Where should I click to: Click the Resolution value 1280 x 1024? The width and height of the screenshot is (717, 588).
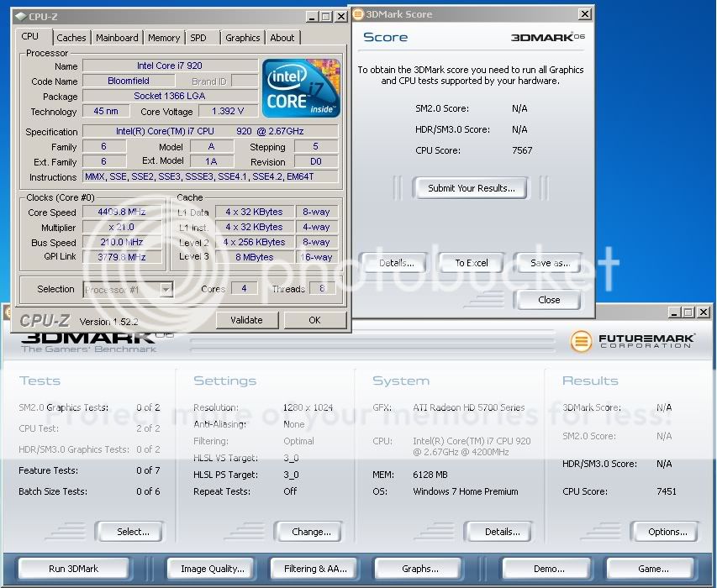click(x=308, y=407)
